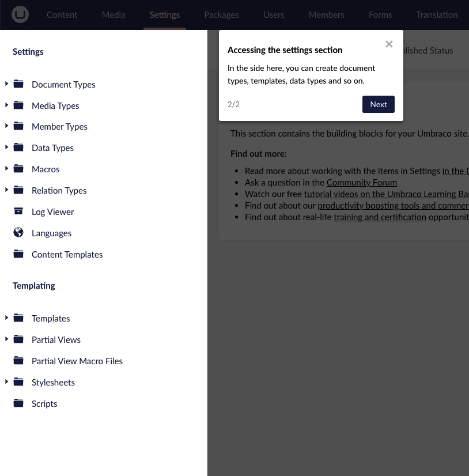This screenshot has height=476, width=469.
Task: Click the Templates folder icon
Action: point(18,318)
